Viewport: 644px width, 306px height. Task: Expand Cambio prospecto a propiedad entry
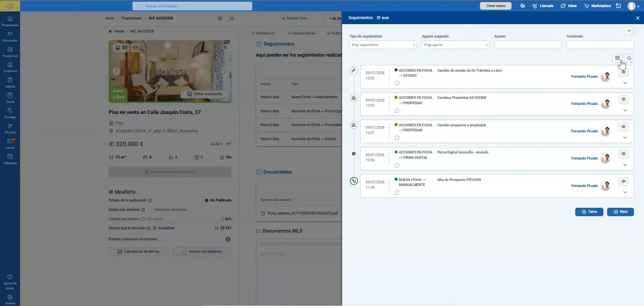tap(625, 138)
